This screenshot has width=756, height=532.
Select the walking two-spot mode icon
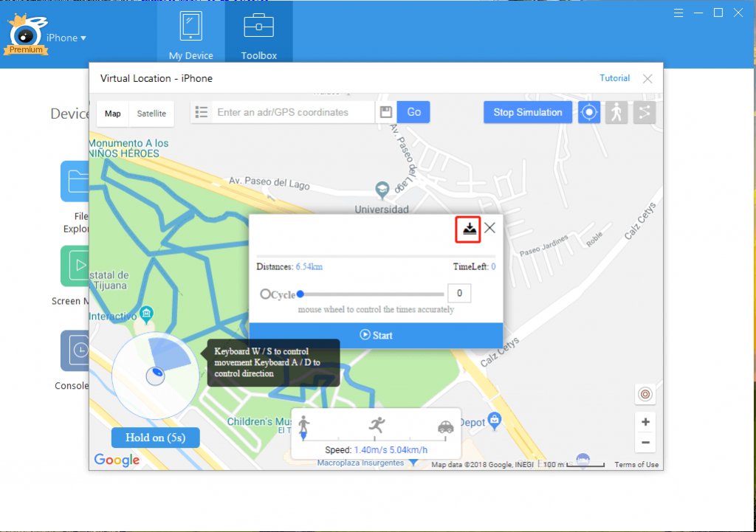pos(616,111)
